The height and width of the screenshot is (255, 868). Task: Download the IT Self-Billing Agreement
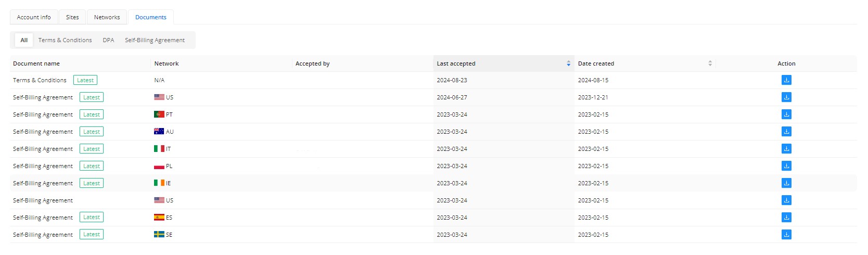(x=786, y=149)
